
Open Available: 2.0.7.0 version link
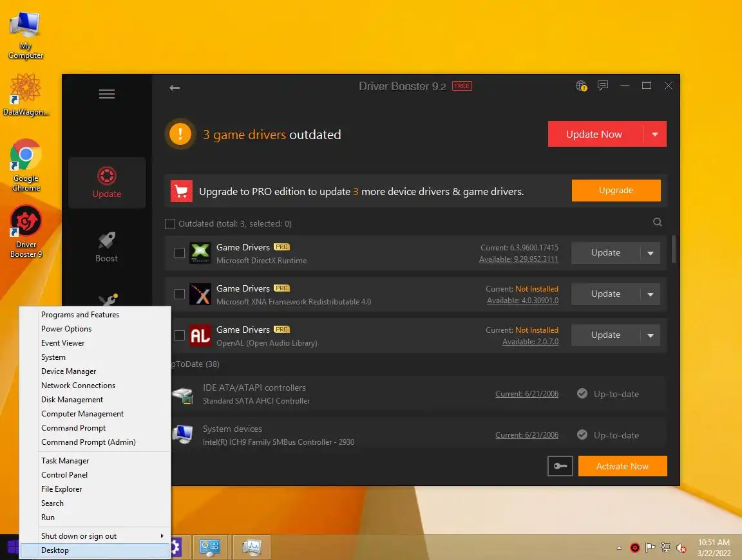point(531,342)
